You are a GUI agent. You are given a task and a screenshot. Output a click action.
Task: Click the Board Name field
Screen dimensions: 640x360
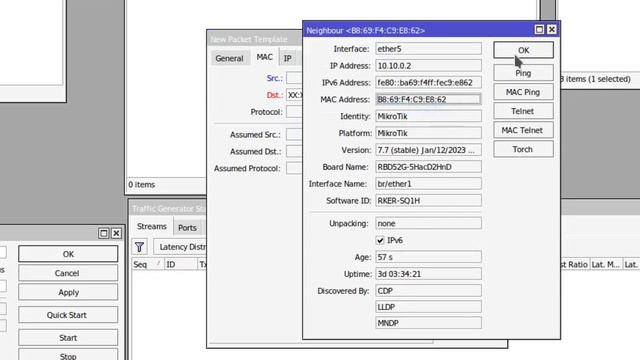(x=428, y=167)
